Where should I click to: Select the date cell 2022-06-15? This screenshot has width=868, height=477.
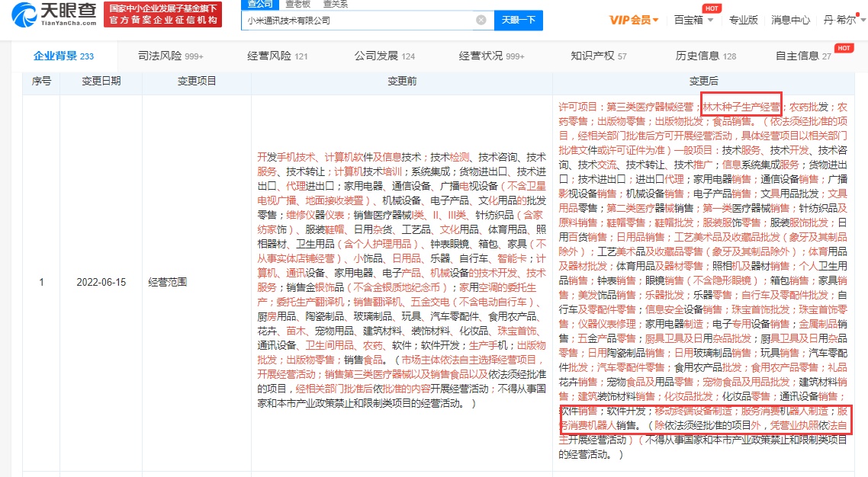click(x=101, y=283)
